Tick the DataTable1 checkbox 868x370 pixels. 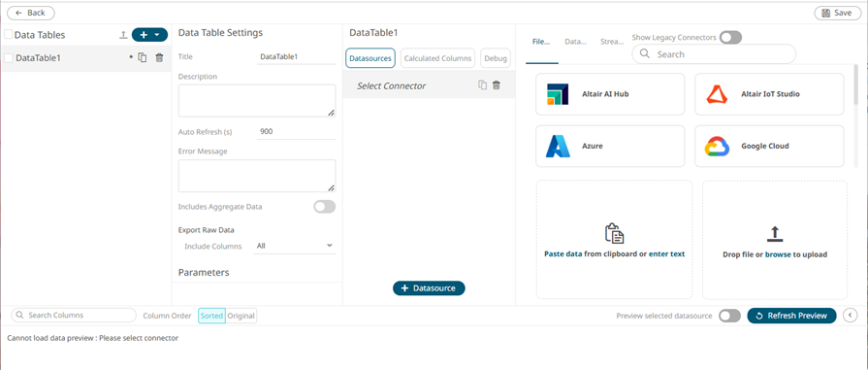click(x=9, y=57)
